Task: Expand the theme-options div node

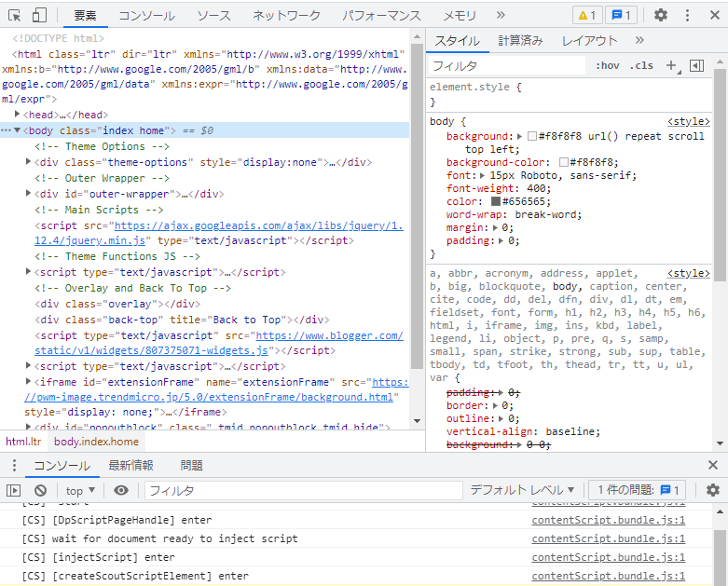Action: 28,161
